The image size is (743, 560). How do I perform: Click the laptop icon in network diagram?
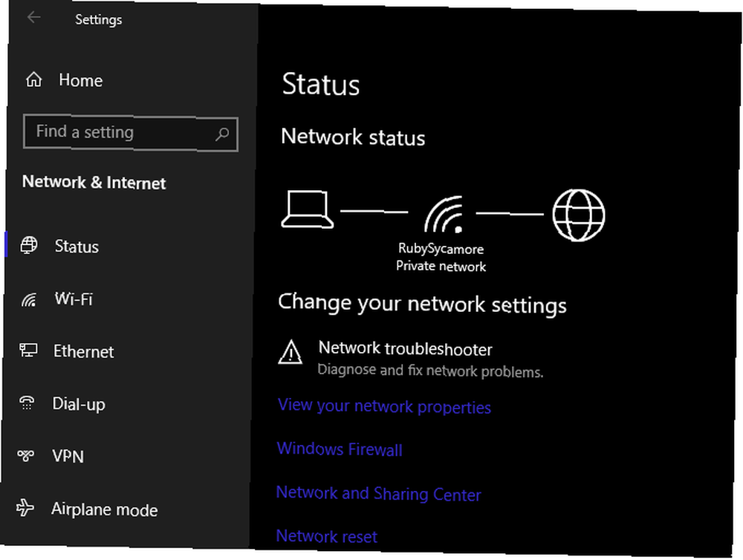(307, 209)
